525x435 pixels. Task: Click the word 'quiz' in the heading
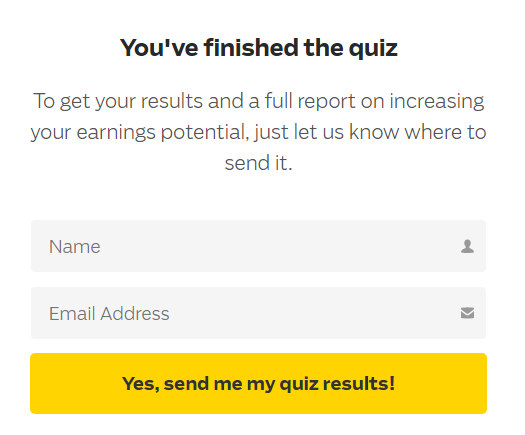coord(373,49)
